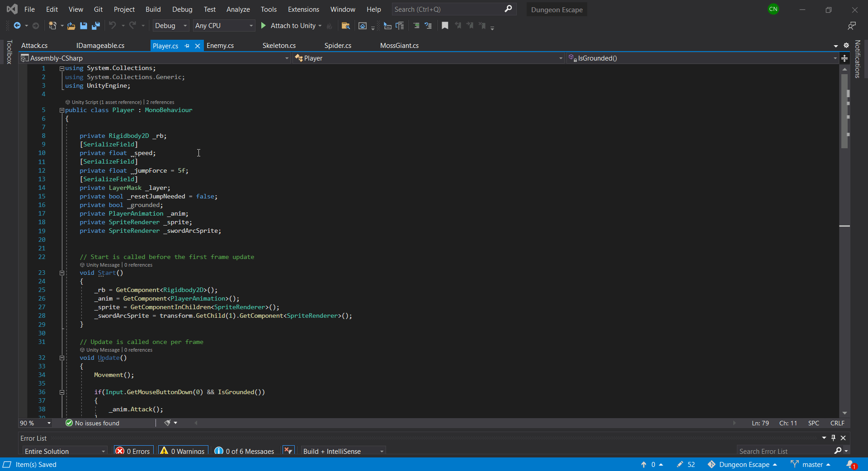Toggle the pin on Player.cs tab
The width and height of the screenshot is (868, 471).
[x=187, y=46]
